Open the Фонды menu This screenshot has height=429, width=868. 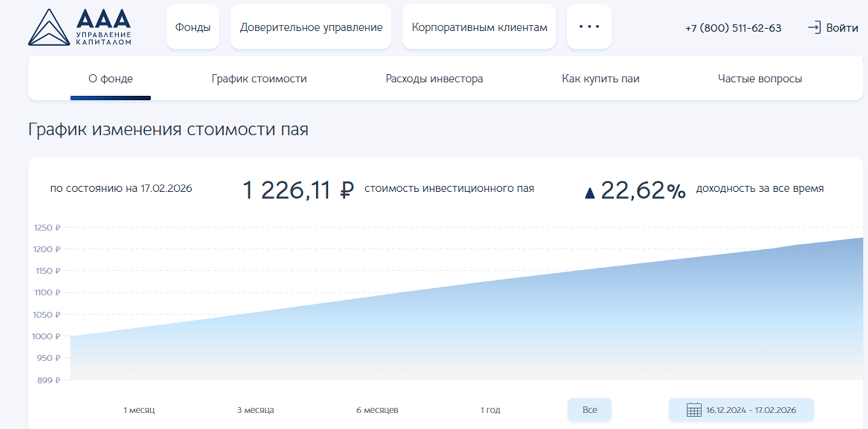(x=193, y=27)
